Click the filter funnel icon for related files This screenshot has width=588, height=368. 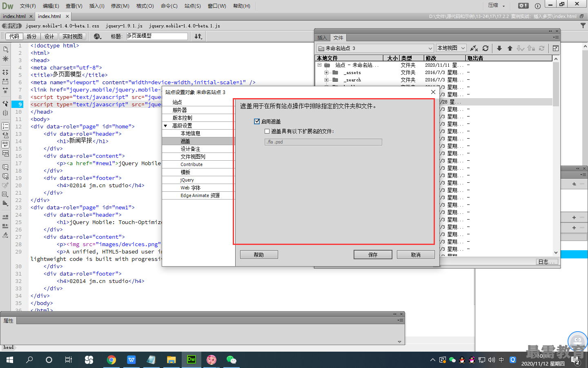click(583, 25)
